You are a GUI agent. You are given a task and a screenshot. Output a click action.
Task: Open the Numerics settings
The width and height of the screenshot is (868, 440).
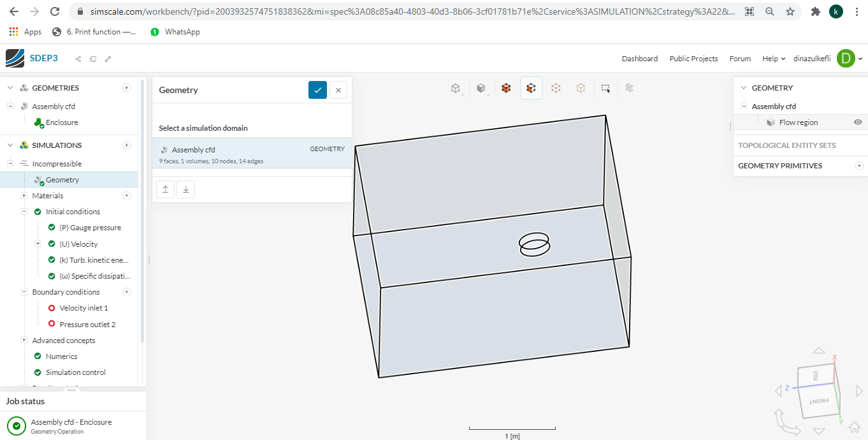(61, 356)
